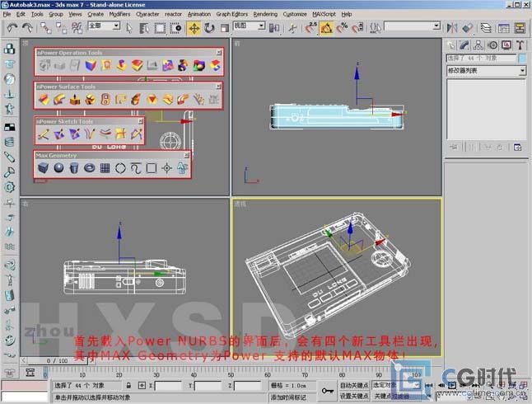Open the File menu
This screenshot has width=532, height=404.
coord(7,14)
